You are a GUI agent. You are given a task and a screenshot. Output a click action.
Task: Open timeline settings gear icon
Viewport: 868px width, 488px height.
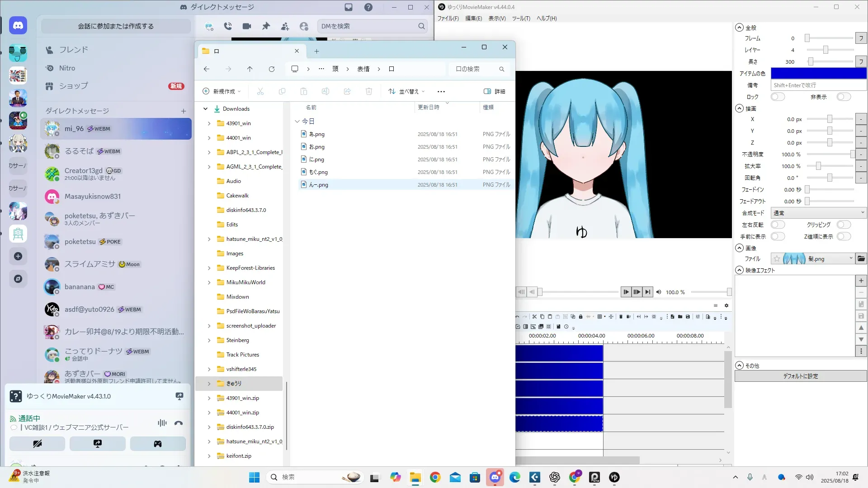726,305
